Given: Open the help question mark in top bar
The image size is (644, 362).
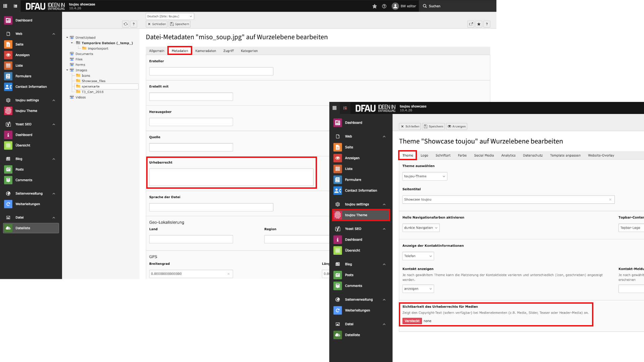Looking at the screenshot, I should coord(384,6).
